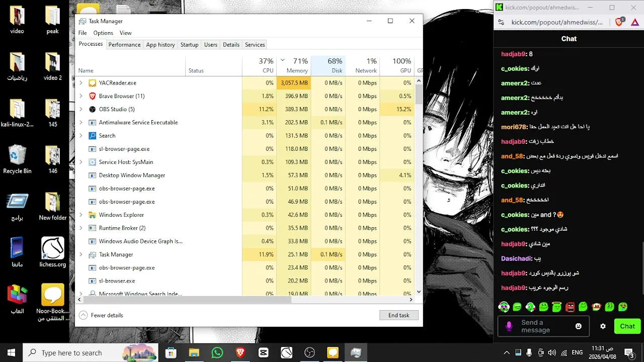The width and height of the screenshot is (644, 362).
Task: Select the kali-linux-2 desktop file
Action: (17, 113)
